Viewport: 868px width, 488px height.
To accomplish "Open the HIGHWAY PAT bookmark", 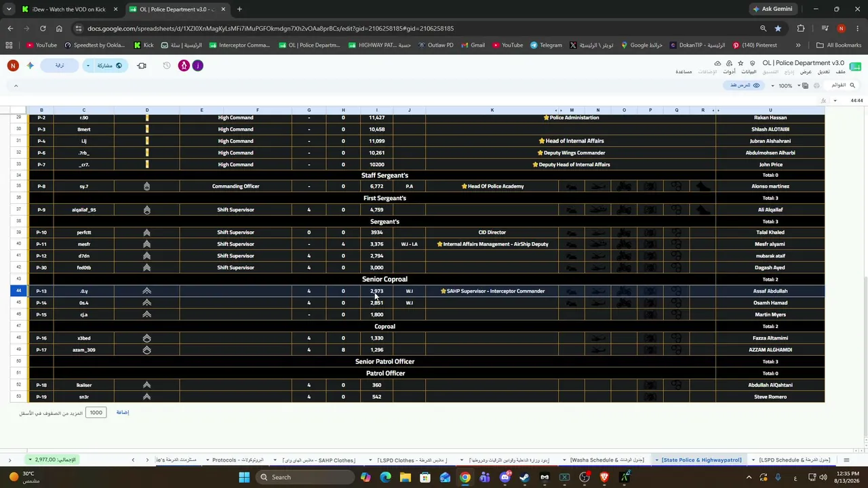I will [380, 45].
